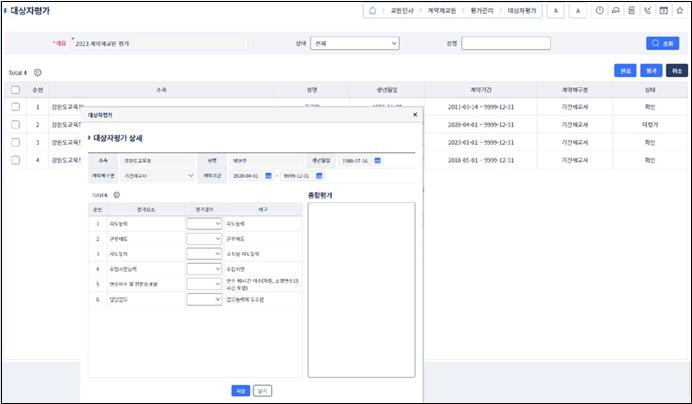Click the 소속 field in dialog

pyautogui.click(x=158, y=161)
